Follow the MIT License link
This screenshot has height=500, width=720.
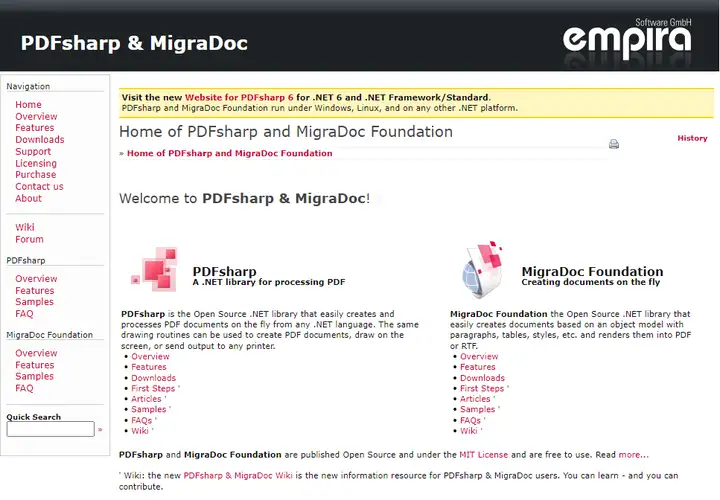click(484, 455)
